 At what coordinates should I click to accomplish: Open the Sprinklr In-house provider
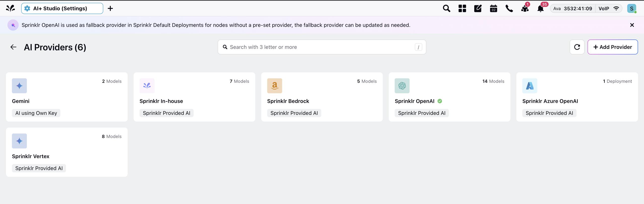[194, 97]
